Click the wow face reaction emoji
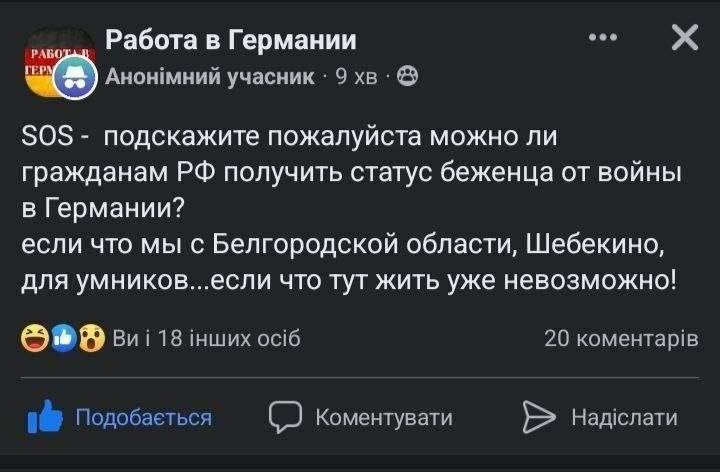Screen dimensions: 720x472 pos(92,339)
